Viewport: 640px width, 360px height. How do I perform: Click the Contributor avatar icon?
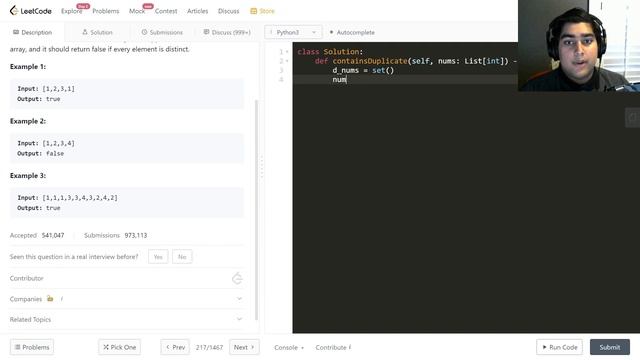237,278
